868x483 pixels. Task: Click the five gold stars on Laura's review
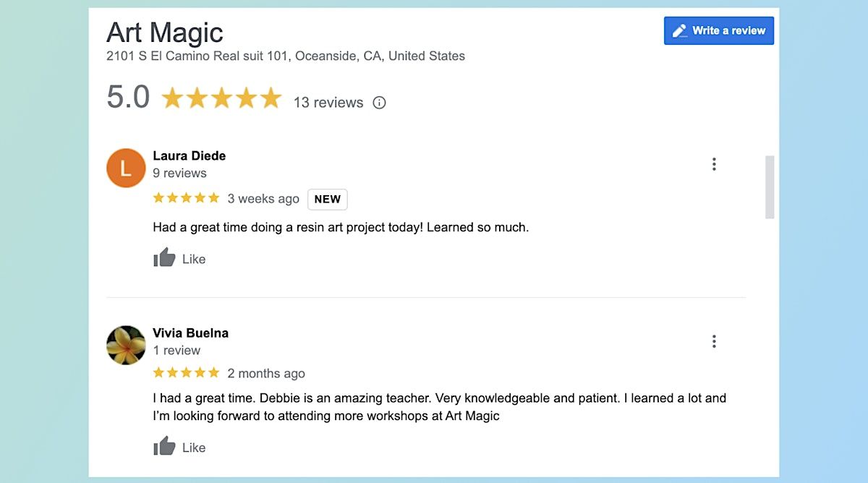coord(186,198)
